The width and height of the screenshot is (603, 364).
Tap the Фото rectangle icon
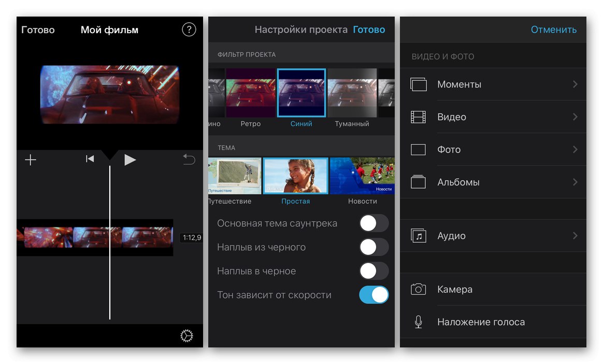point(419,150)
